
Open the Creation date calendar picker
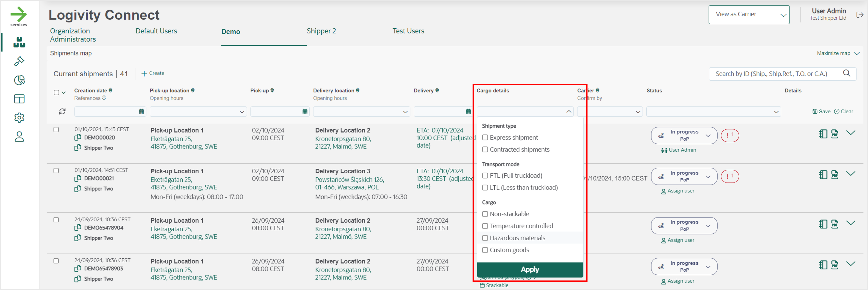coord(141,112)
